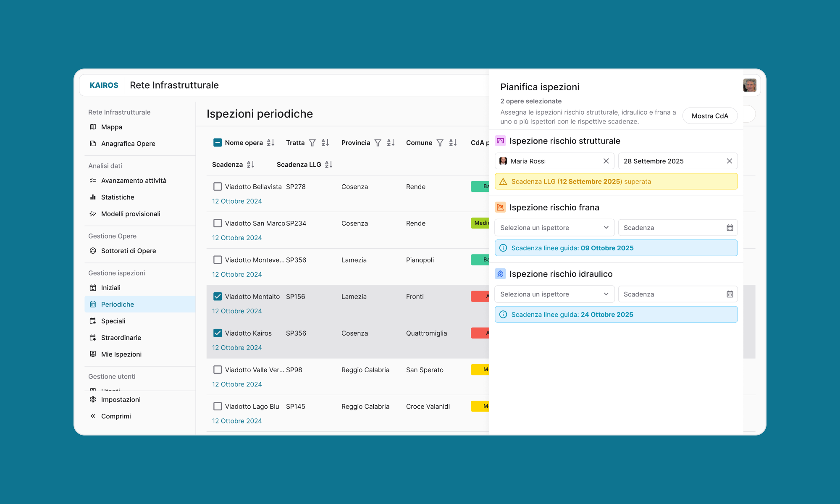Screen dimensions: 840x504
Task: Open Impostazioni settings
Action: [121, 399]
